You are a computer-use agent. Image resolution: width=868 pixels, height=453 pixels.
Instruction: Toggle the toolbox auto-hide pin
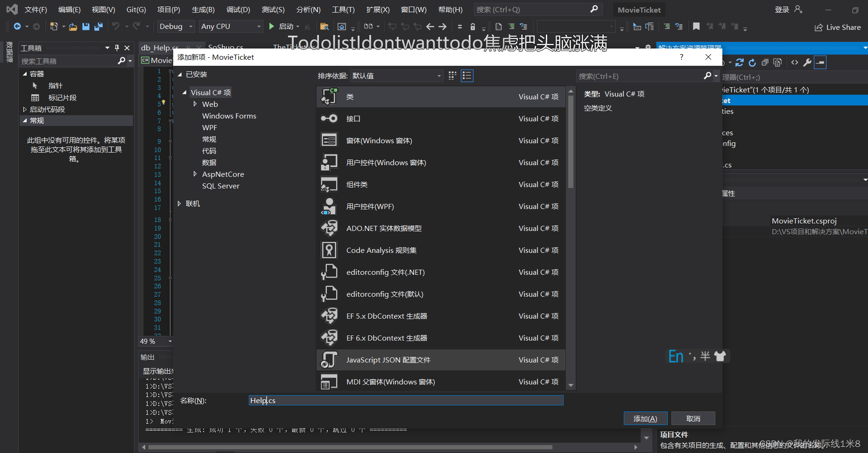117,48
